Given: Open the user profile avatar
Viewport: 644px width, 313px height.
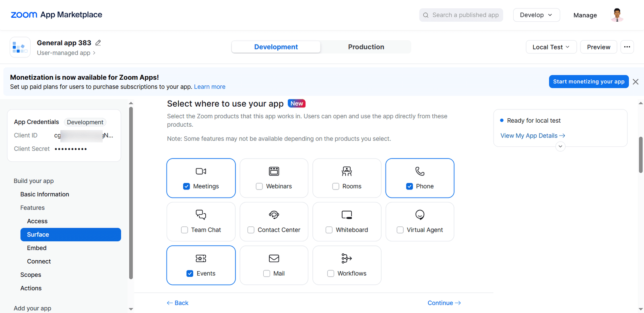Looking at the screenshot, I should 617,15.
